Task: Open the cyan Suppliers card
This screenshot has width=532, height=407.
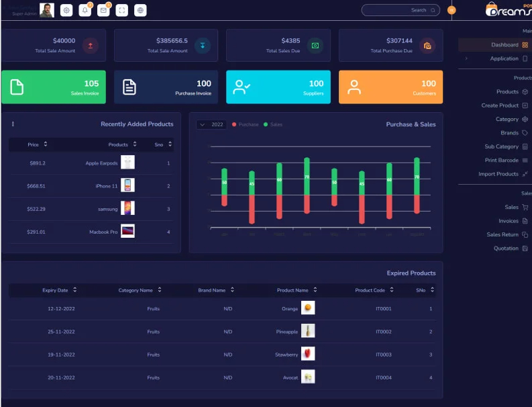Action: point(278,87)
